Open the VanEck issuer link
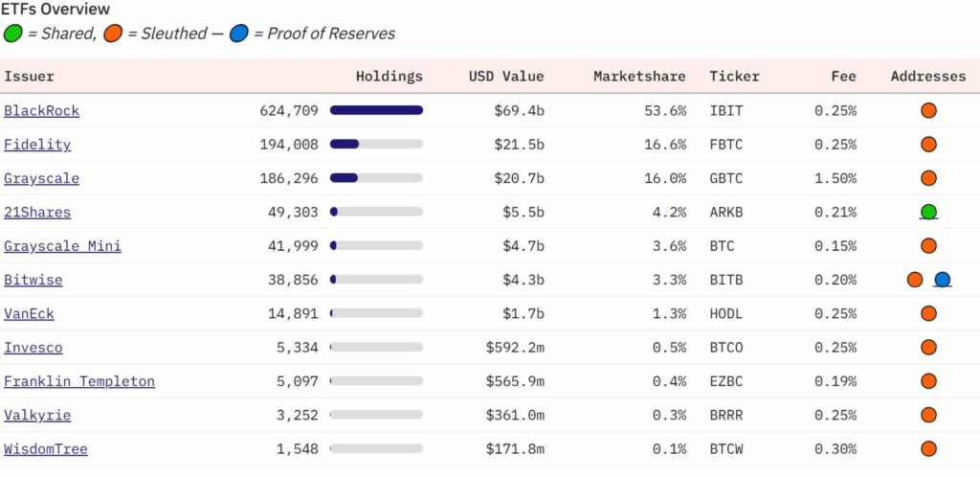Viewport: 980px width, 477px height. pyautogui.click(x=30, y=313)
